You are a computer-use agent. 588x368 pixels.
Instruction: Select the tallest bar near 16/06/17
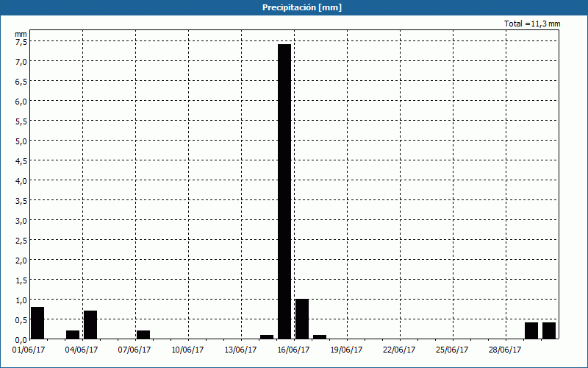coord(284,191)
